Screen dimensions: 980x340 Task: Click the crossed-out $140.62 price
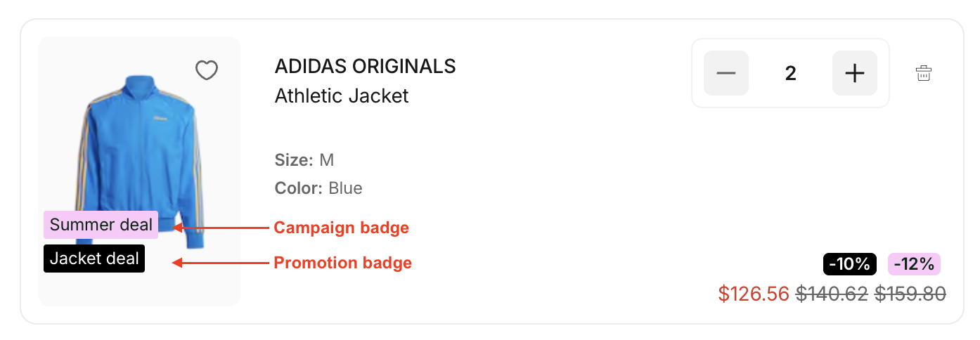tap(831, 294)
